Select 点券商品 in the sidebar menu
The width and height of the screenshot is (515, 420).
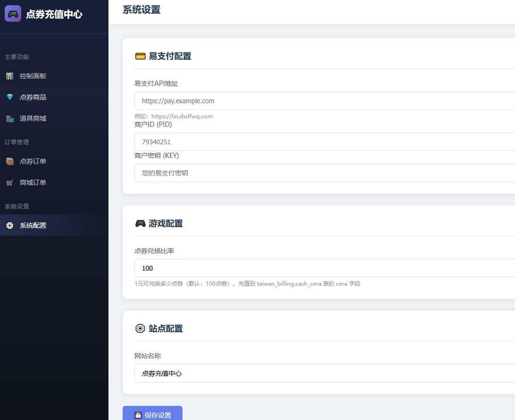coord(33,97)
